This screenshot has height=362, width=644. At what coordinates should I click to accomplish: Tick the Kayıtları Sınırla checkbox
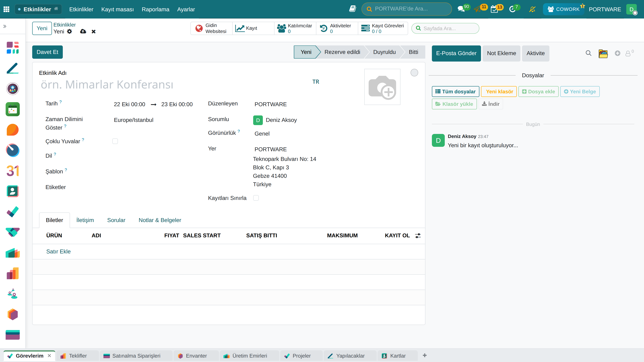point(256,198)
